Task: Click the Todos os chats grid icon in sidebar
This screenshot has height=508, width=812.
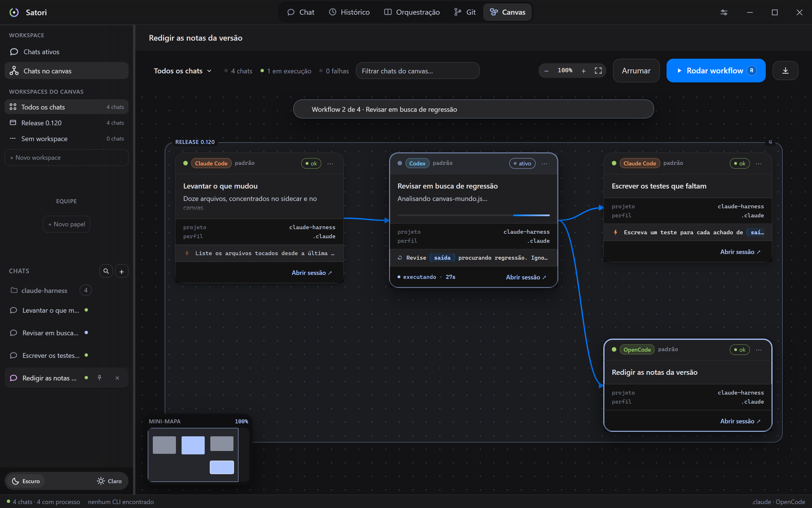Action: coord(13,107)
